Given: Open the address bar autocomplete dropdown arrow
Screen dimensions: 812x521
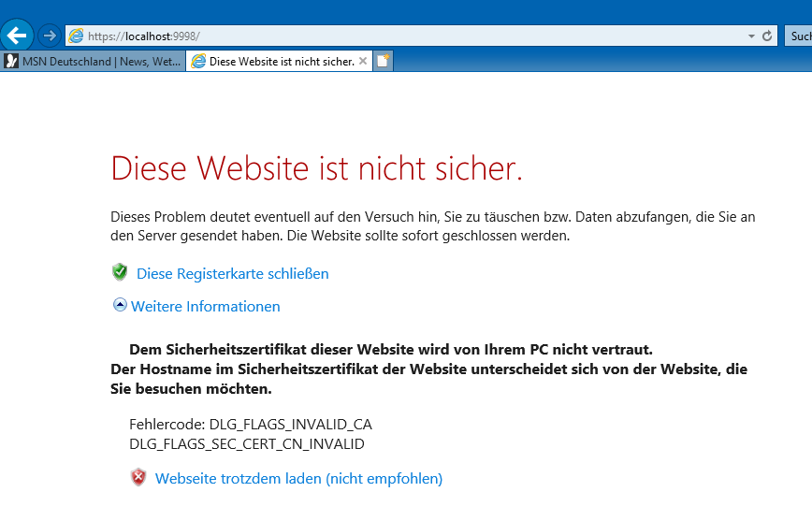Looking at the screenshot, I should click(751, 36).
